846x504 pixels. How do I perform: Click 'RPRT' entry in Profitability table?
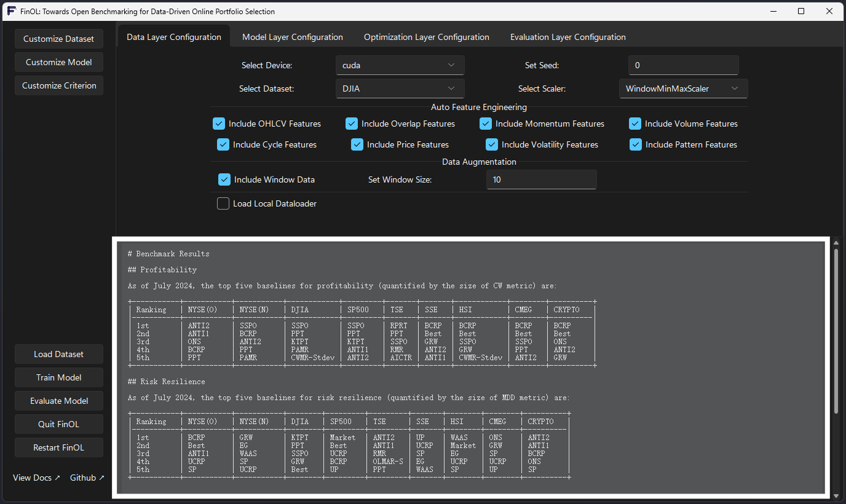point(398,326)
